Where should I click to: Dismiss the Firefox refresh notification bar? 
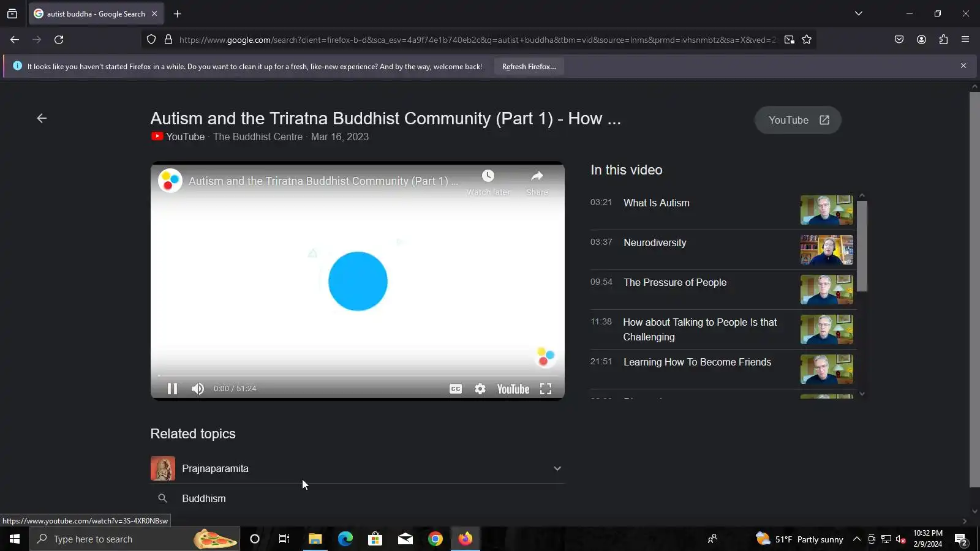(x=963, y=66)
